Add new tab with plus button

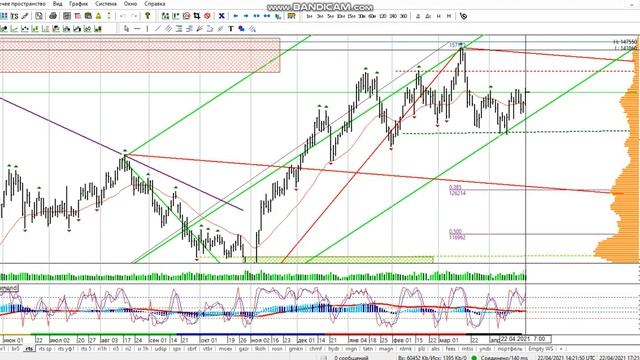coord(561,349)
